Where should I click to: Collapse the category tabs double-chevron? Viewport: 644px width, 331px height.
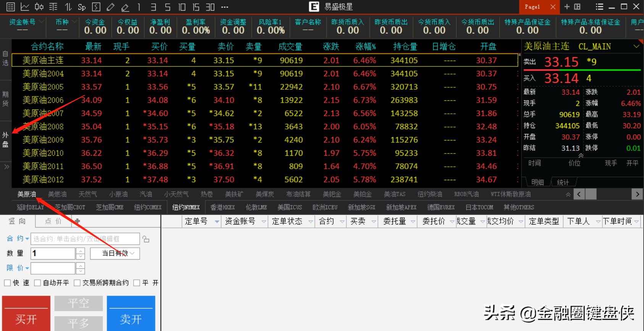[x=568, y=194]
